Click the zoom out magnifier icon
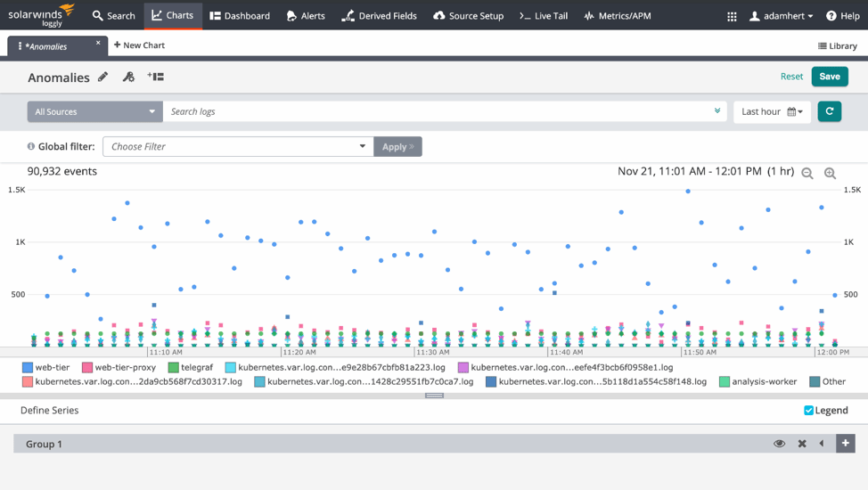The width and height of the screenshot is (868, 490). coord(807,174)
